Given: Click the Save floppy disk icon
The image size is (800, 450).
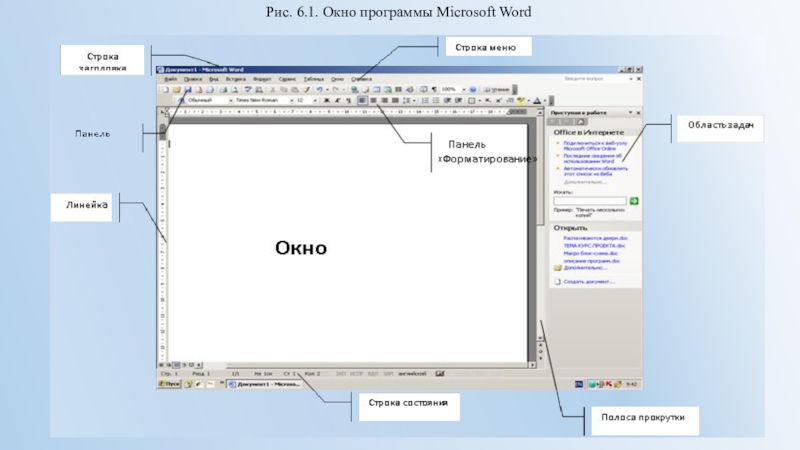Looking at the screenshot, I should pyautogui.click(x=188, y=89).
